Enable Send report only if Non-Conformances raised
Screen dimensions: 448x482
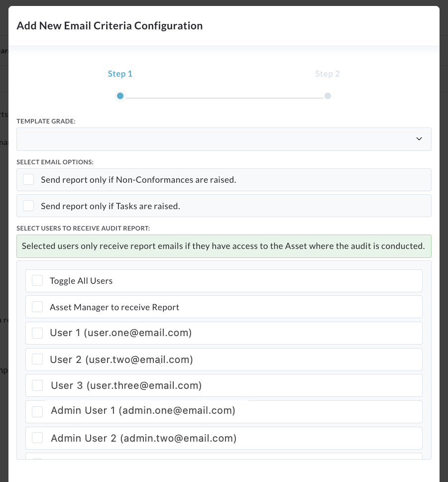[28, 179]
